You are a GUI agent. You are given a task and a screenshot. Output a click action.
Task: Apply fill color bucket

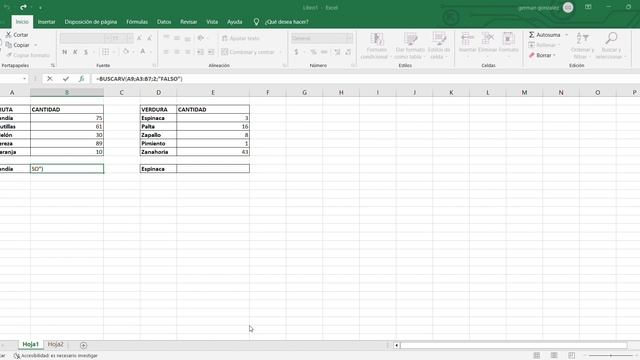pyautogui.click(x=126, y=52)
